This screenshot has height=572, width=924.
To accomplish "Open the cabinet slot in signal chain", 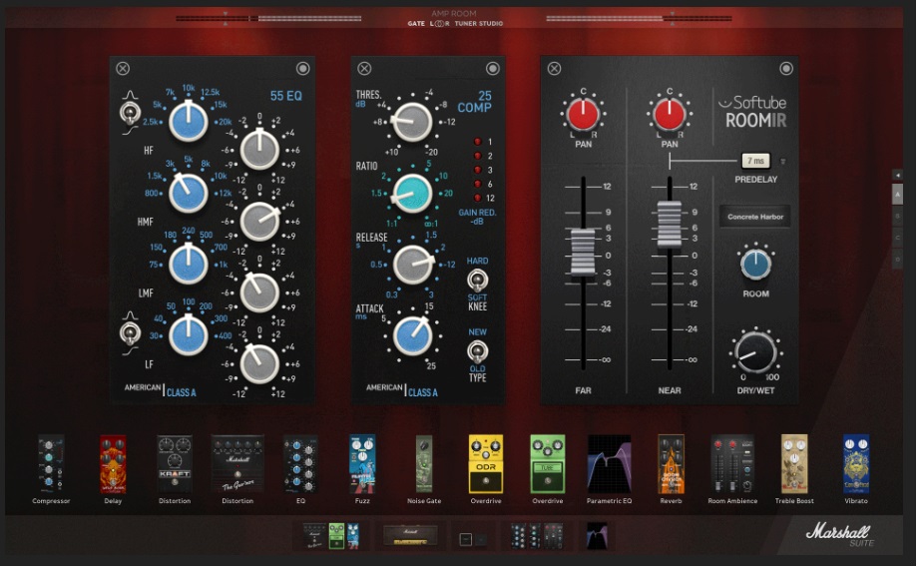I will click(466, 539).
